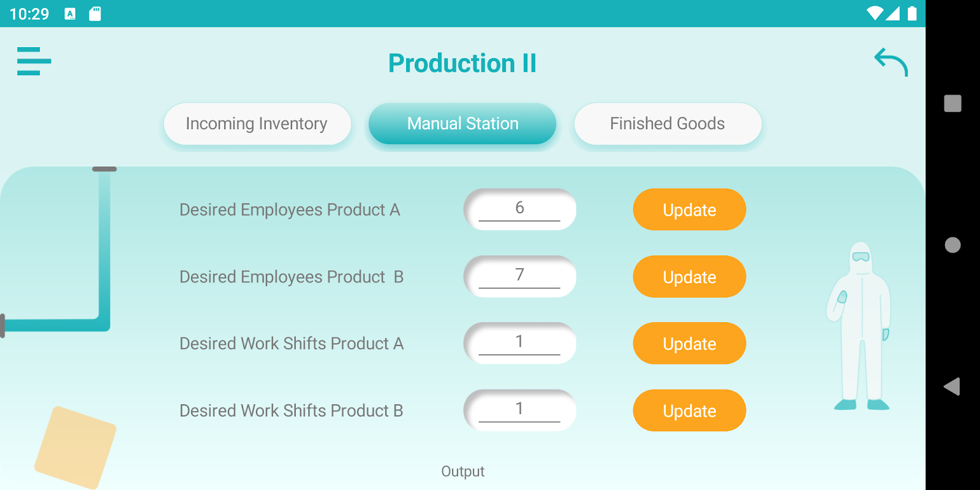Edit Desired Employees Product B field
This screenshot has width=980, height=490.
pos(519,276)
